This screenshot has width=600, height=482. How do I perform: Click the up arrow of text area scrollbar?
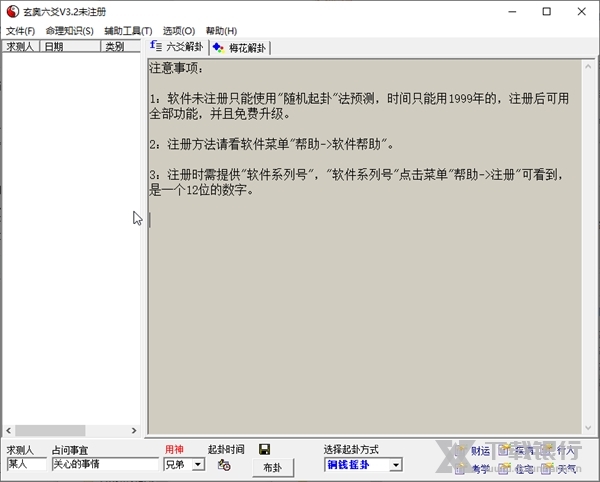[x=588, y=67]
